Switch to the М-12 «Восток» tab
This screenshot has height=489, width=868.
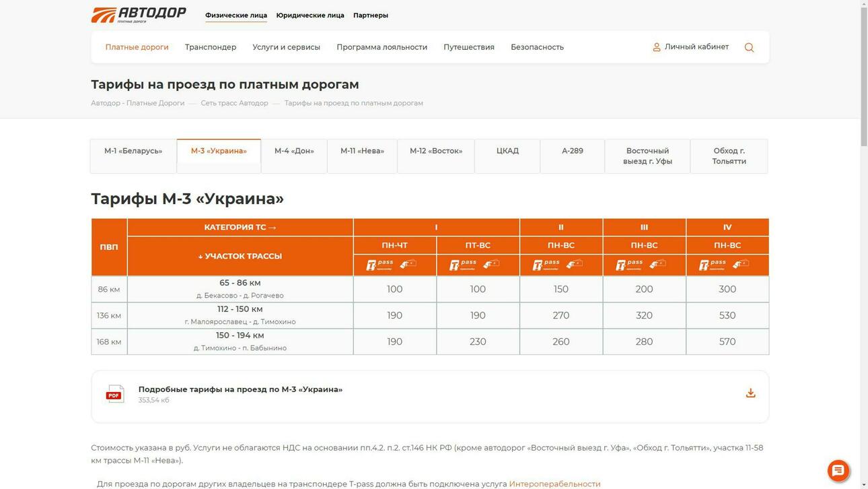click(436, 151)
